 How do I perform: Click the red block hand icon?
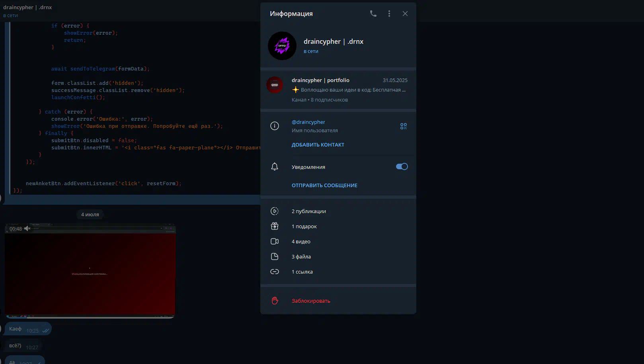pos(275,301)
